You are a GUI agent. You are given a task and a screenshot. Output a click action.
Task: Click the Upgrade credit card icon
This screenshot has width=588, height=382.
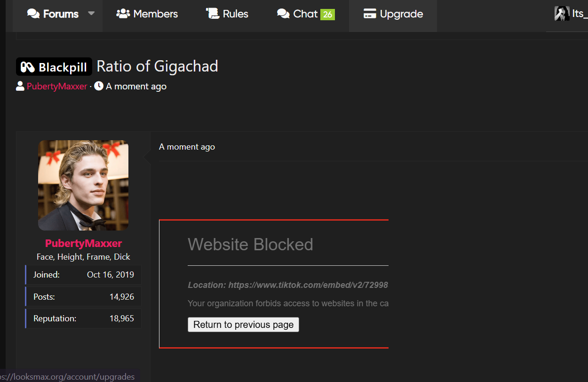pos(370,14)
